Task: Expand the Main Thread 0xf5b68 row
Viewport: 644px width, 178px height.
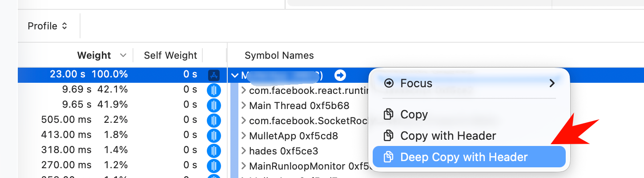Action: (x=243, y=105)
